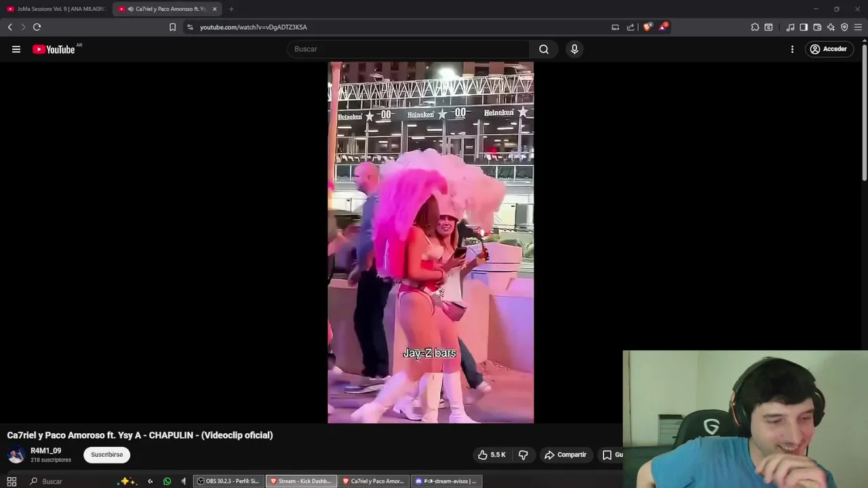Image resolution: width=868 pixels, height=488 pixels.
Task: Dislike the video with thumbs down
Action: click(x=523, y=455)
